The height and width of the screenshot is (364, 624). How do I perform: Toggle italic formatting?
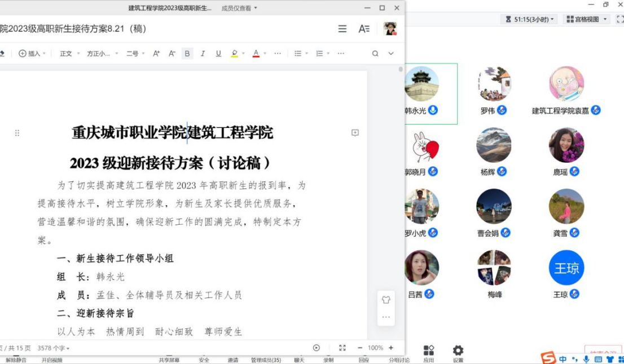(x=203, y=54)
